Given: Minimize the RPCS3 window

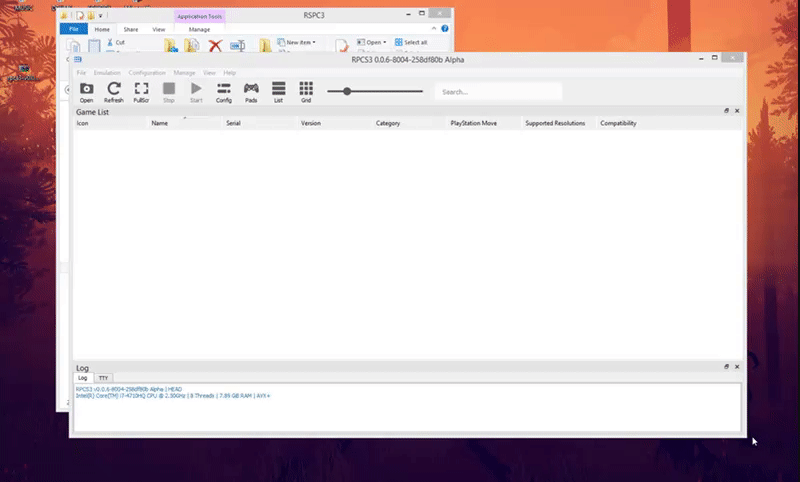Looking at the screenshot, I should click(701, 59).
